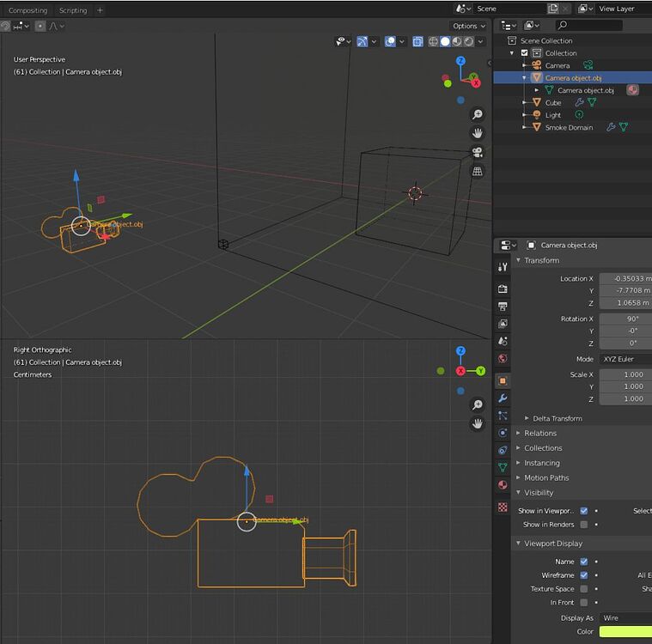Toggle viewport overlays display
Screen dimensions: 652x644
(x=390, y=41)
